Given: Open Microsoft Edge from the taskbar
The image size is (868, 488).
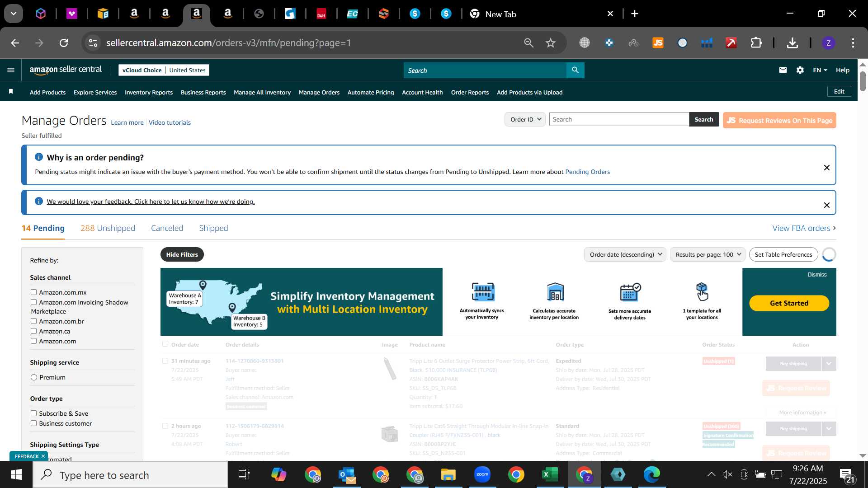Looking at the screenshot, I should click(x=652, y=474).
